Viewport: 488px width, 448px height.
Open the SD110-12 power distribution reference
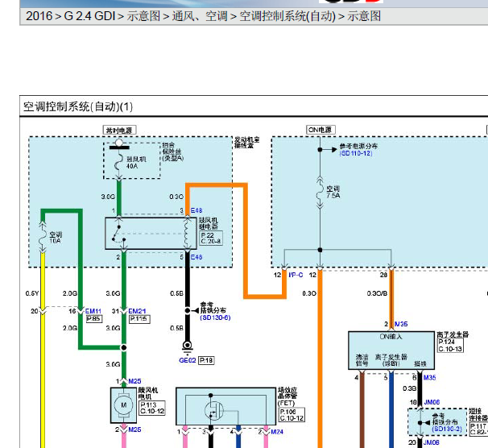tap(356, 153)
